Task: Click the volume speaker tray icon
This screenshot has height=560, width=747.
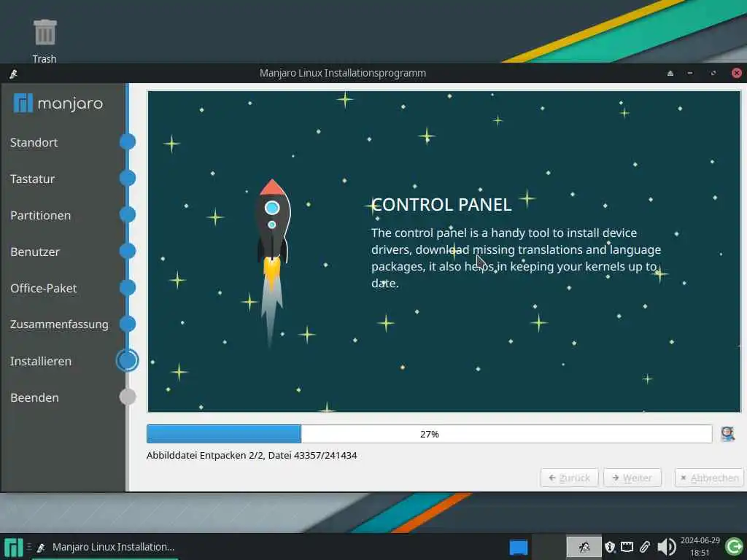Action: [667, 547]
